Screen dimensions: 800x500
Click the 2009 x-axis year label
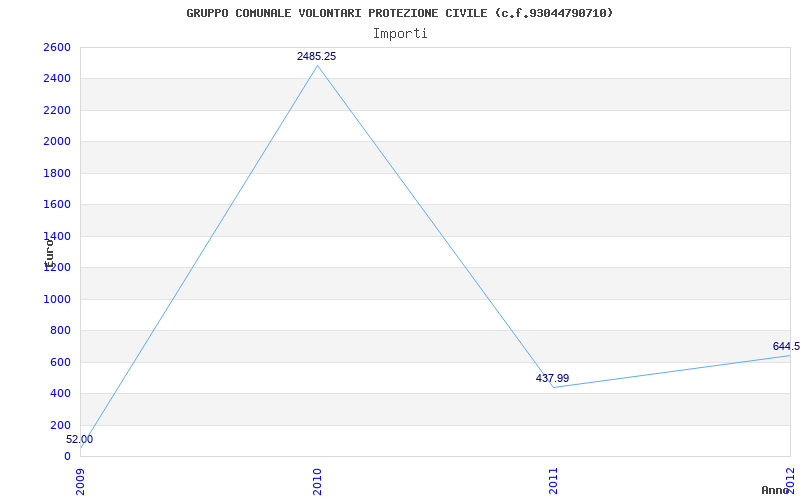coord(81,480)
